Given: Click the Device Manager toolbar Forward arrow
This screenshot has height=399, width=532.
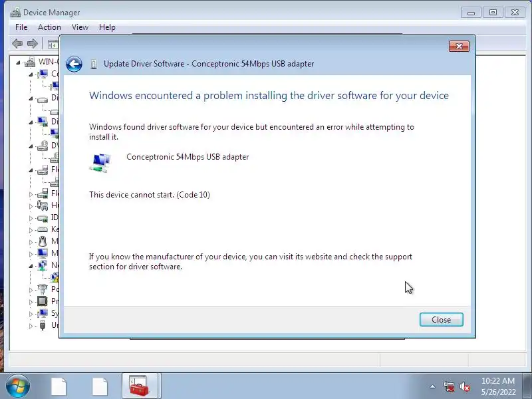Looking at the screenshot, I should [32, 43].
